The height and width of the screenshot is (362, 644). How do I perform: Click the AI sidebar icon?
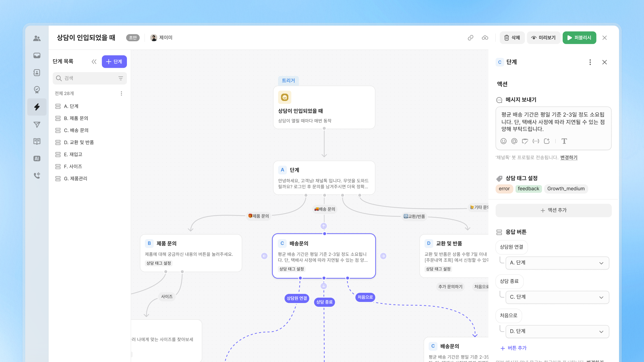[x=37, y=158]
